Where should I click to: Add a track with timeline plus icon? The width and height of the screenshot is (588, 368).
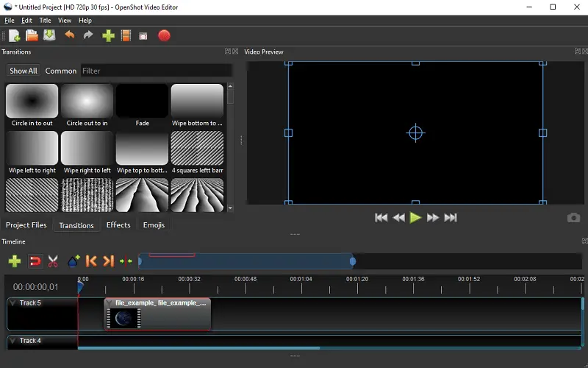15,261
